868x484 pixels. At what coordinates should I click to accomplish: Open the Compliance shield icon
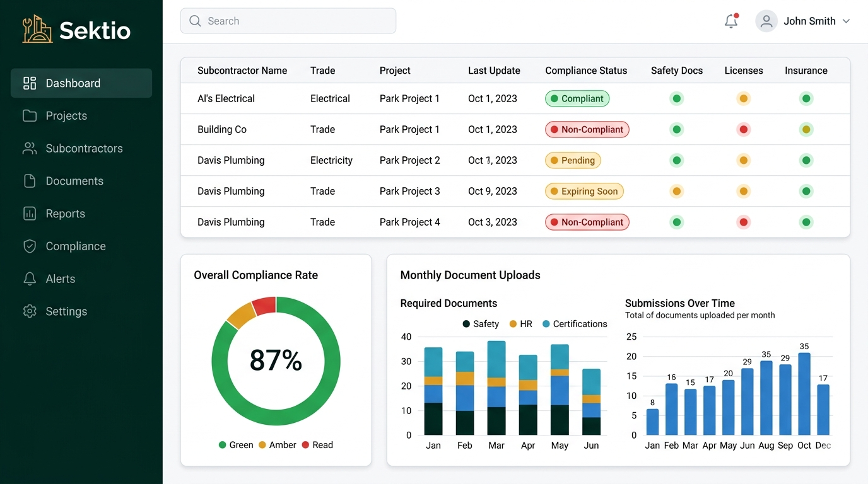(x=30, y=246)
